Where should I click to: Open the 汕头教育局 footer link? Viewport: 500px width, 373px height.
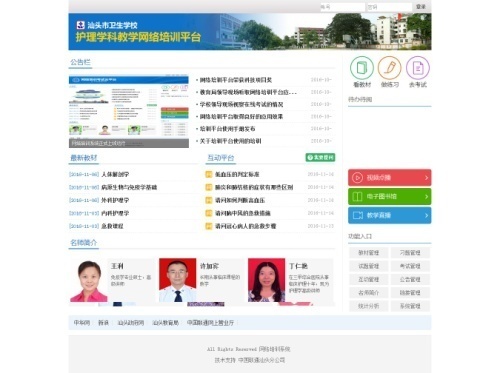(x=165, y=323)
